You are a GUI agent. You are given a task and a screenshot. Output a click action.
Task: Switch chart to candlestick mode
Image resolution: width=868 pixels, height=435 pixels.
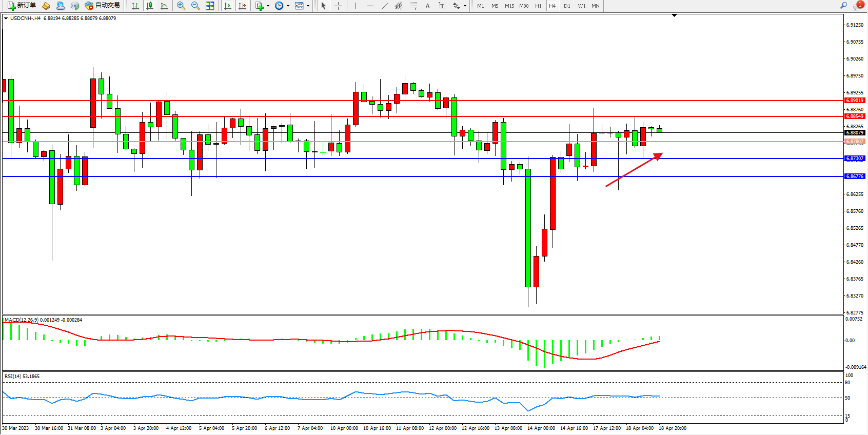(x=150, y=6)
